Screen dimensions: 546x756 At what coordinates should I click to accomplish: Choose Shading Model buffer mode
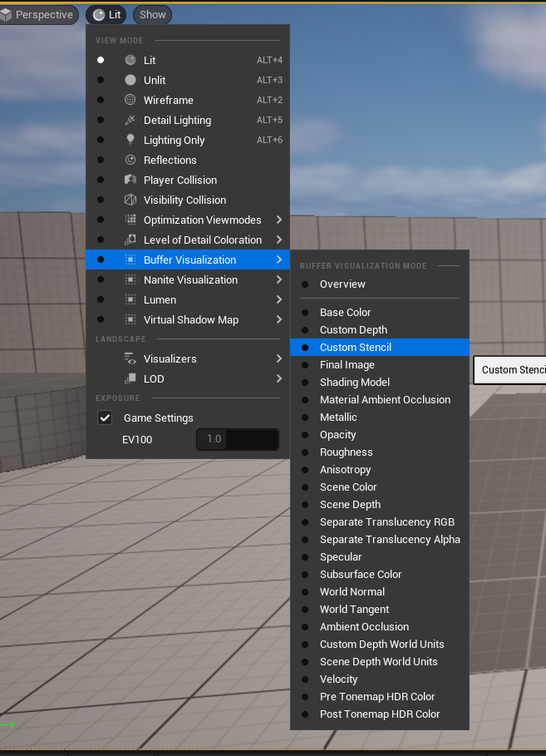[380, 383]
